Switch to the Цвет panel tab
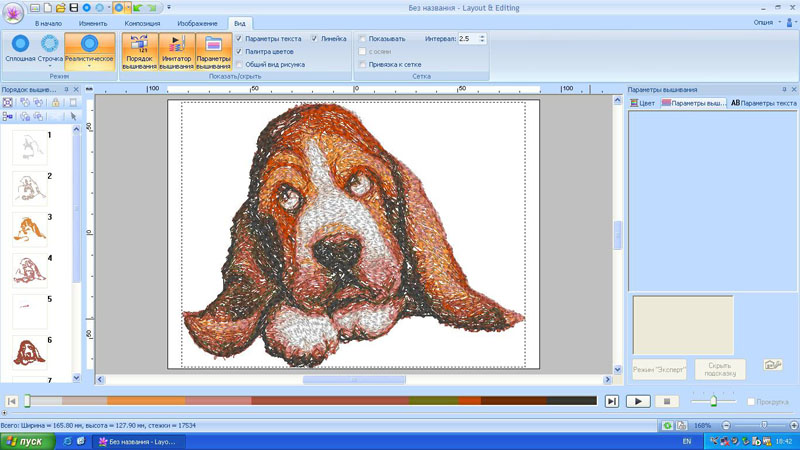Screen dimensions: 800x450 pyautogui.click(x=642, y=103)
